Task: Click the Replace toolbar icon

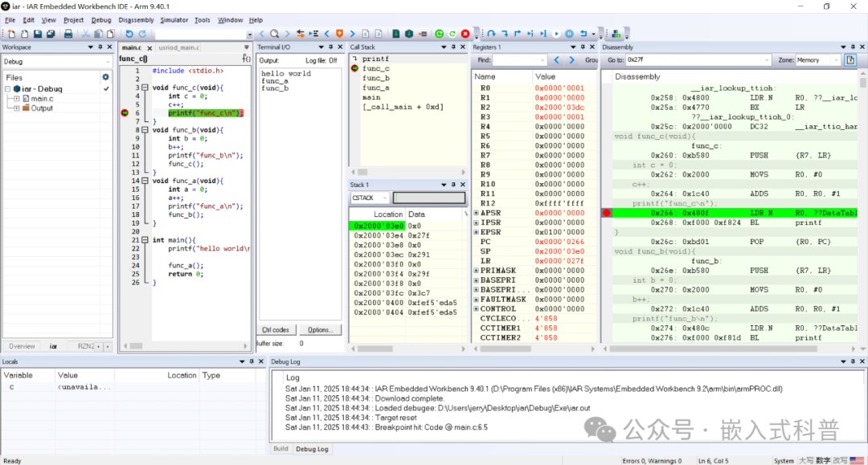Action: click(300, 34)
